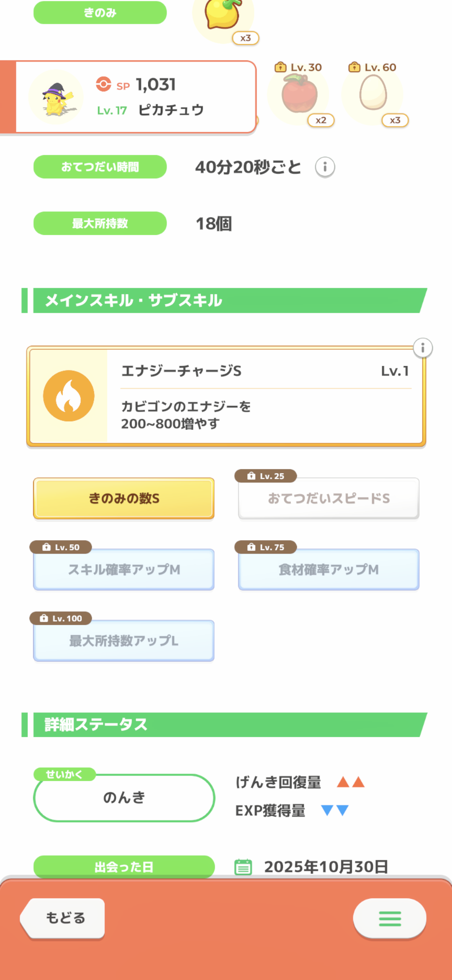
Task: Tap the Lv. 100 lock badge
Action: pyautogui.click(x=61, y=619)
